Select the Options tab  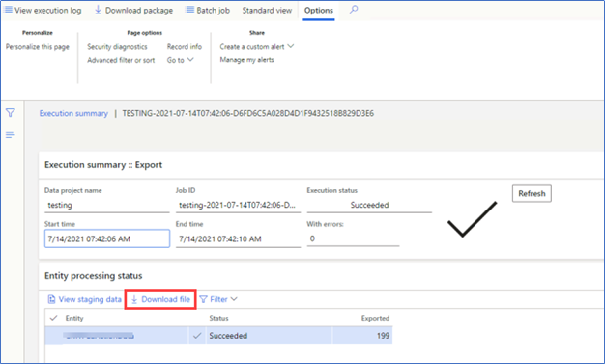(319, 11)
